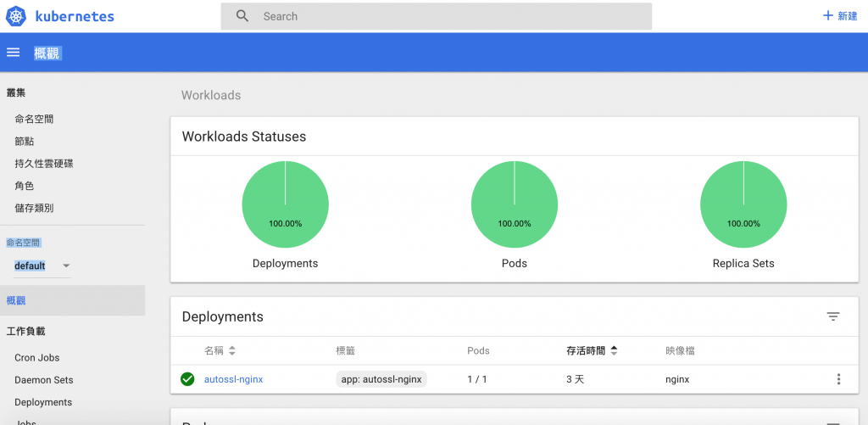Open 儲存類別 in the sidebar

(34, 208)
